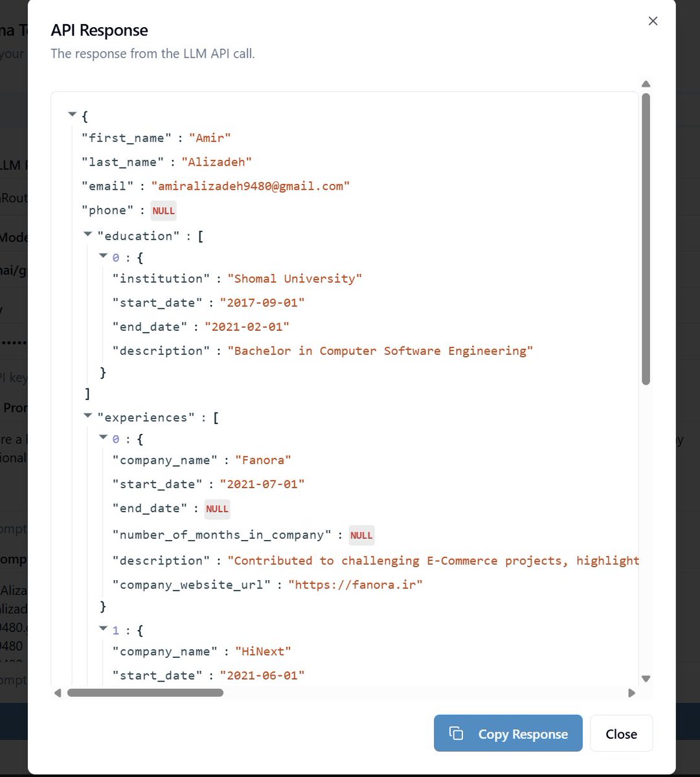Click the NULL badge next to phone
Viewport: 700px width, 777px height.
click(x=164, y=210)
